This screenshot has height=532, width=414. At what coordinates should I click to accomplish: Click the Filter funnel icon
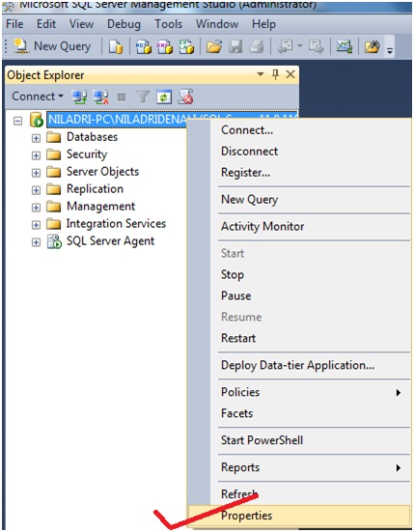tap(143, 98)
